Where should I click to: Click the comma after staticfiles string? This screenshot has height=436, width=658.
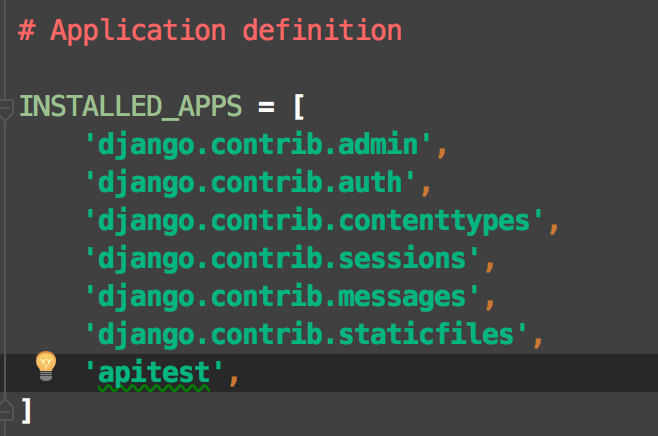coord(538,342)
